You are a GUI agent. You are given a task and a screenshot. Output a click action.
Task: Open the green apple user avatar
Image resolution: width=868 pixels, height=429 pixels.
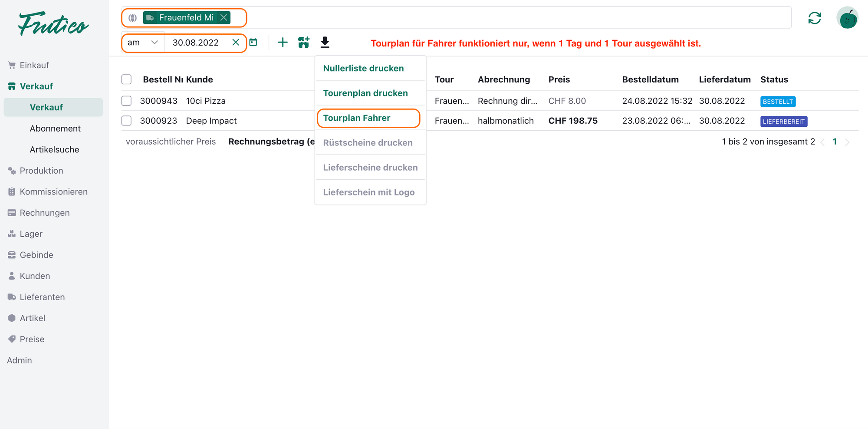[847, 18]
